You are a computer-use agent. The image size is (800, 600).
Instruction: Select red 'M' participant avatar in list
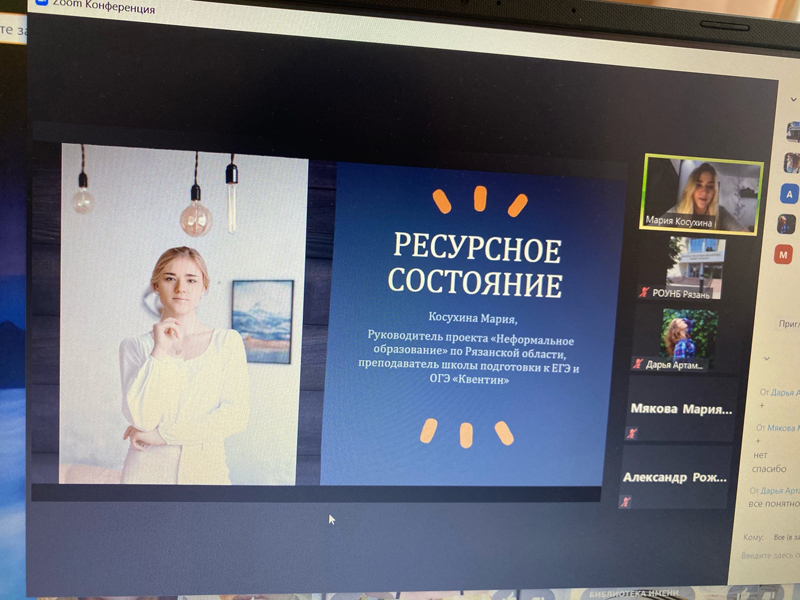784,255
